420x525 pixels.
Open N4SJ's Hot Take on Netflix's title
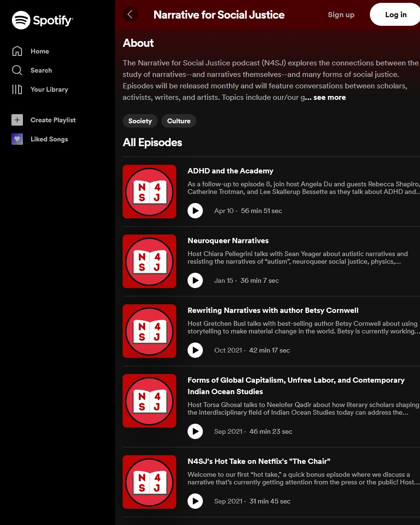pos(259,461)
